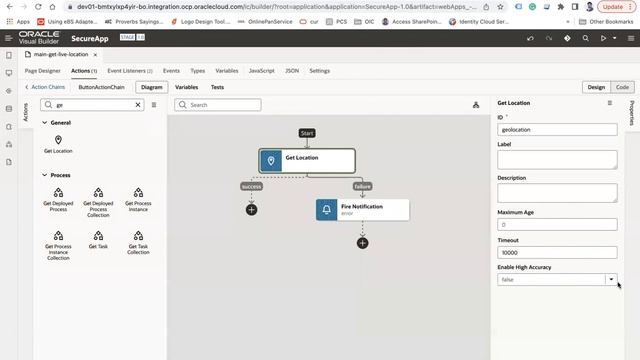
Task: Click the vertical Actions side tab
Action: click(25, 112)
